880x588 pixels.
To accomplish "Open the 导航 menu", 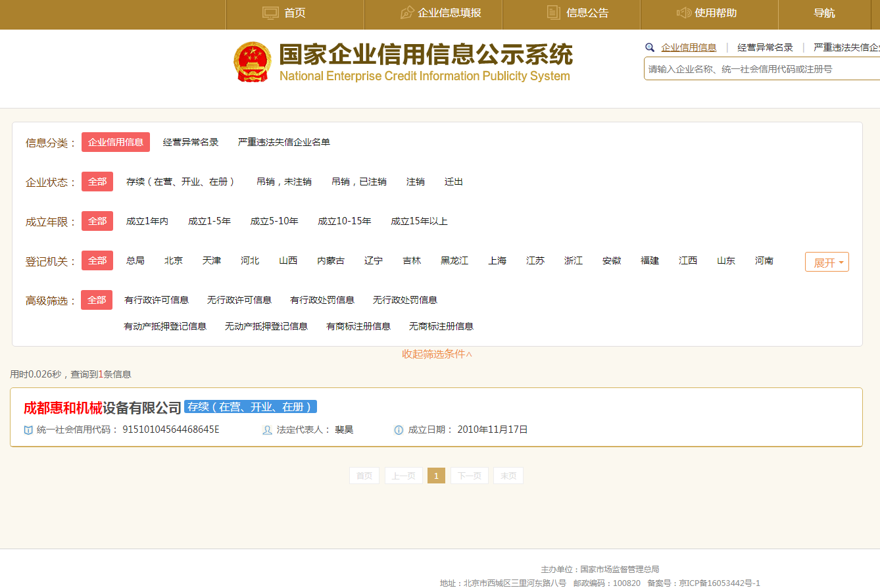I will [x=824, y=13].
